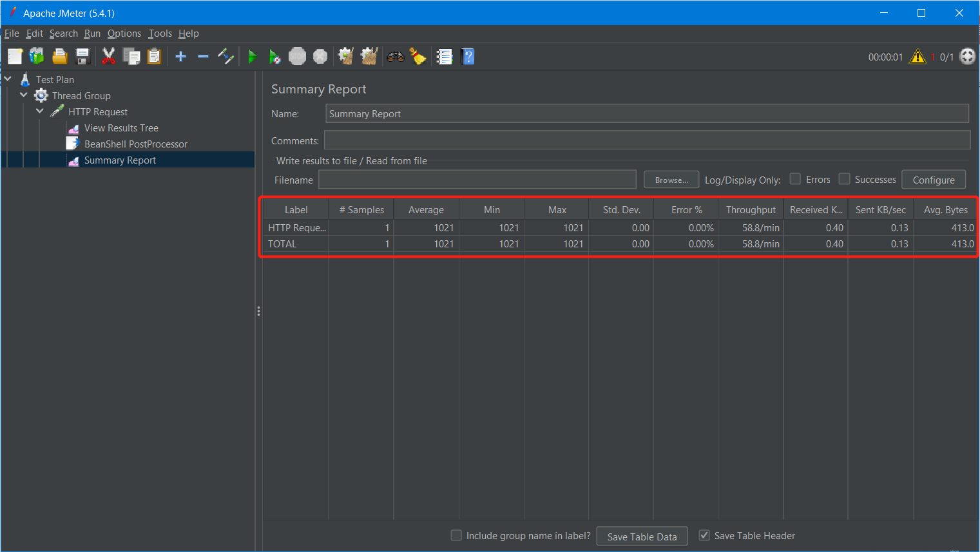Click the warning triangle log icon
The height and width of the screenshot is (552, 980).
point(917,57)
